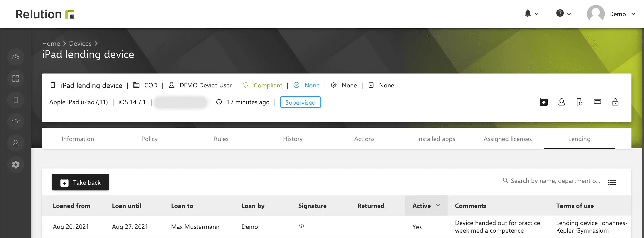Expand the help question mark dropdown
Image resolution: width=644 pixels, height=238 pixels.
pyautogui.click(x=563, y=13)
